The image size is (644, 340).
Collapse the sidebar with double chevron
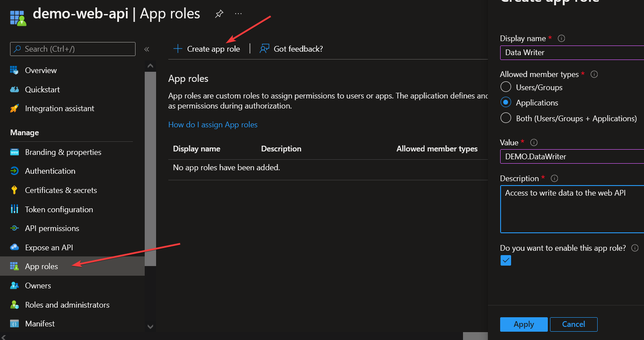[147, 49]
